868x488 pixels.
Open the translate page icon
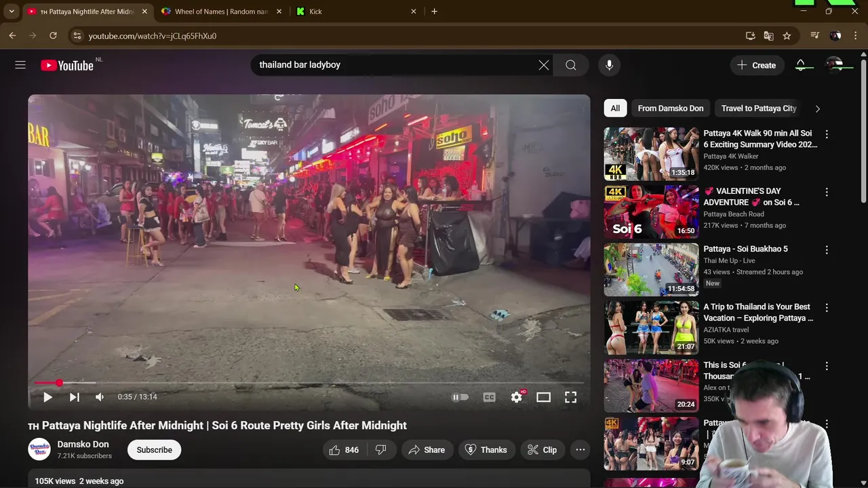click(768, 36)
